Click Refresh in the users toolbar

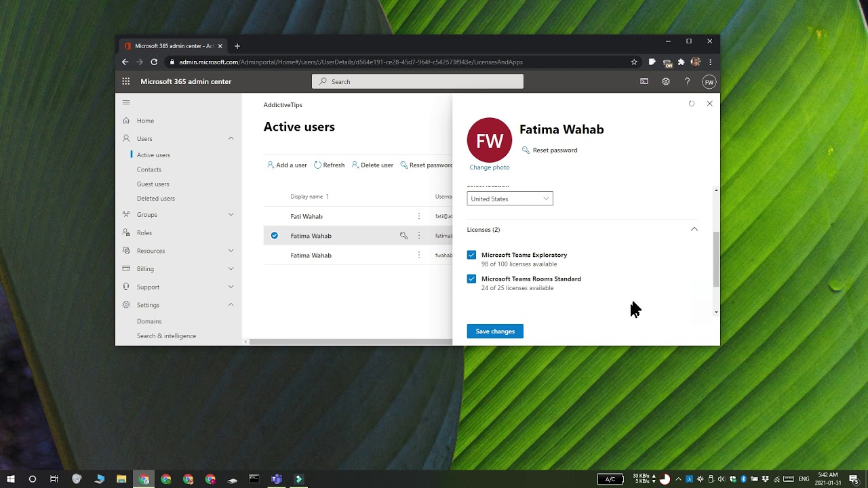click(x=329, y=165)
